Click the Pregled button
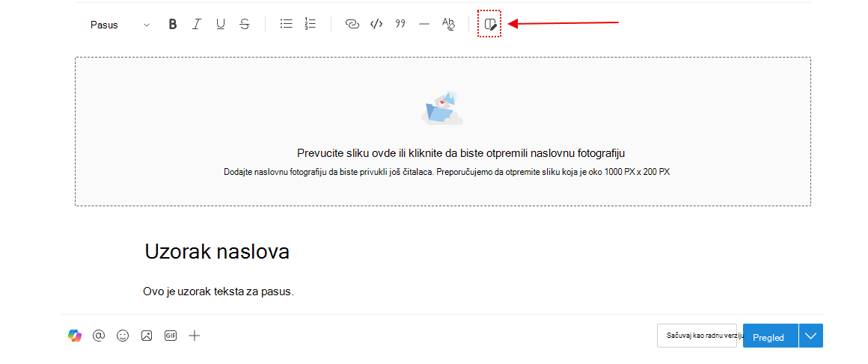The width and height of the screenshot is (868, 364). [770, 336]
